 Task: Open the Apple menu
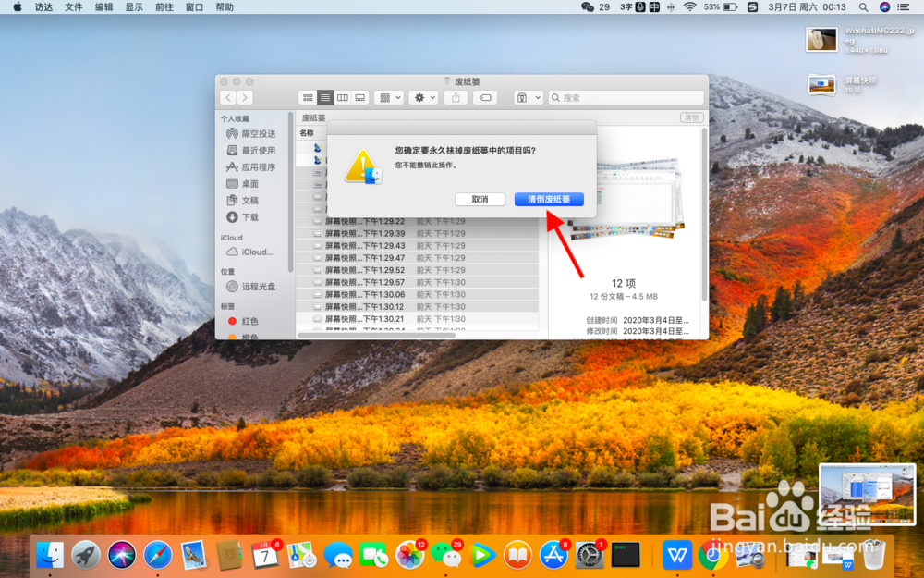(x=17, y=7)
